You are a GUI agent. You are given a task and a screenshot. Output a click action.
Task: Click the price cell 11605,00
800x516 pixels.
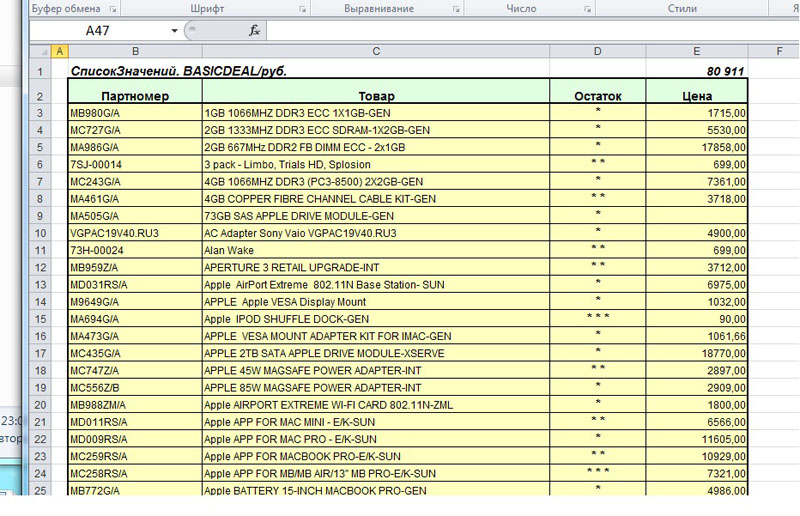tap(696, 439)
